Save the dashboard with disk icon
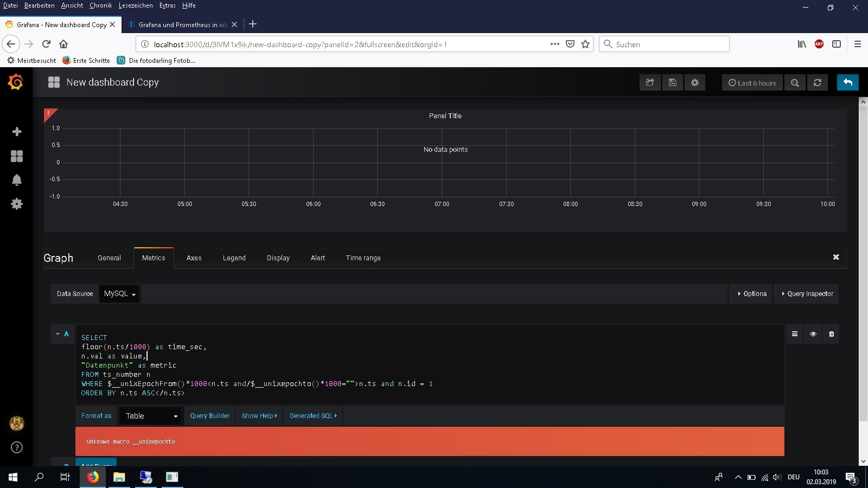The image size is (868, 488). tap(672, 82)
